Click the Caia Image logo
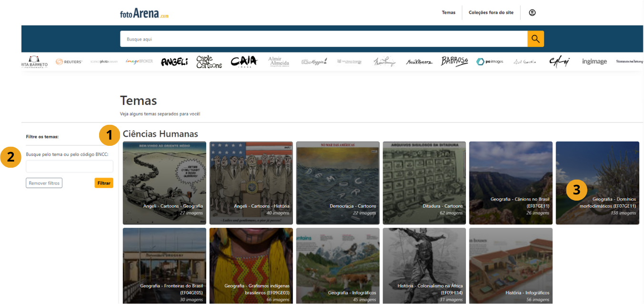Image resolution: width=644 pixels, height=304 pixels. coord(244,61)
